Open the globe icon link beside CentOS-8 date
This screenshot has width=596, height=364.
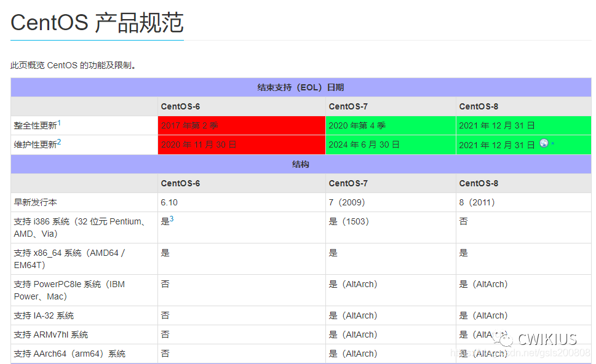[545, 143]
